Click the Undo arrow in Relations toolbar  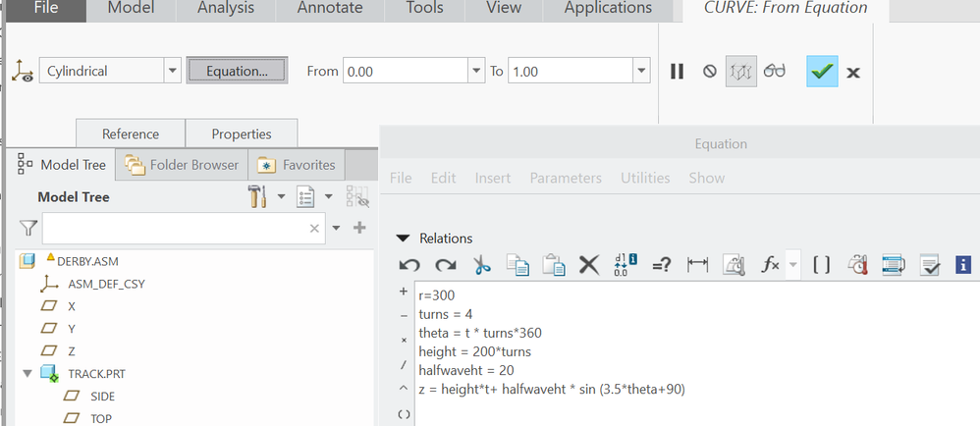pos(409,264)
